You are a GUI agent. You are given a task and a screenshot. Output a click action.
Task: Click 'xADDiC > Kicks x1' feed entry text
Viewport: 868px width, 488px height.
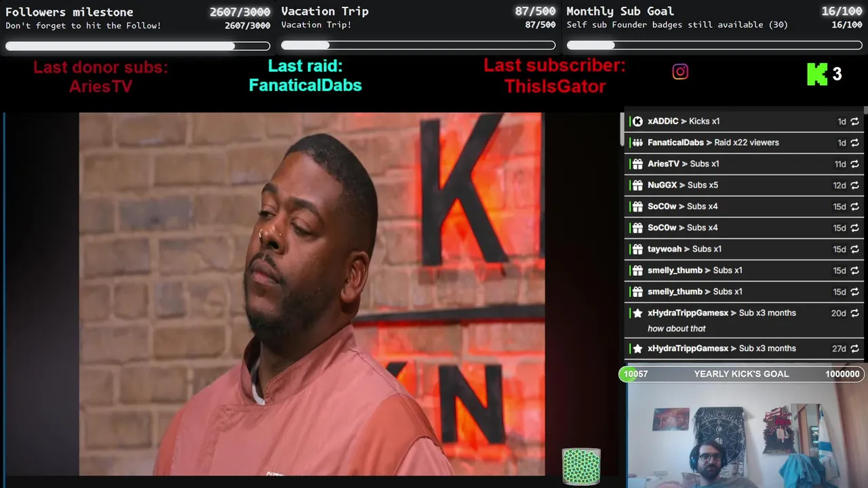(x=684, y=121)
